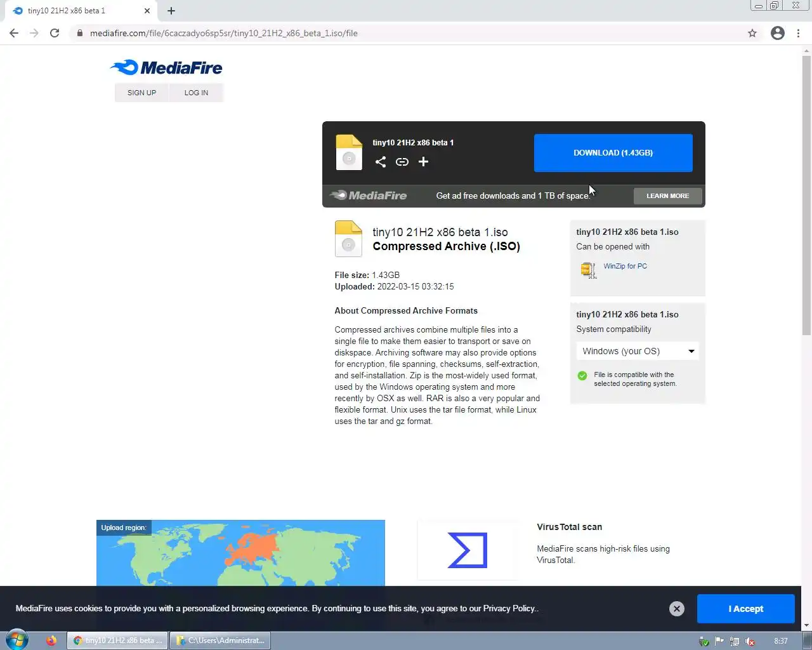Viewport: 812px width, 650px height.
Task: Open a new tab with plus button
Action: pyautogui.click(x=171, y=11)
